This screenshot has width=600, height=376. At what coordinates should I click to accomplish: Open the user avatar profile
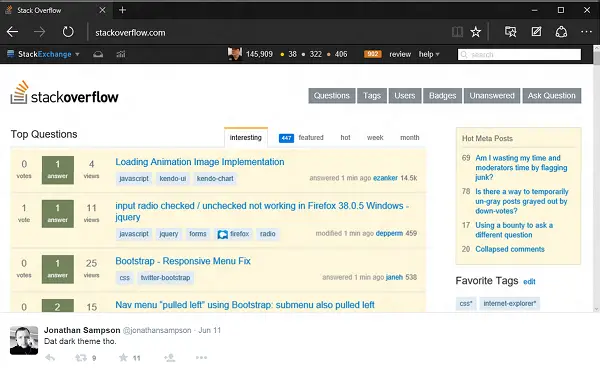[x=235, y=54]
